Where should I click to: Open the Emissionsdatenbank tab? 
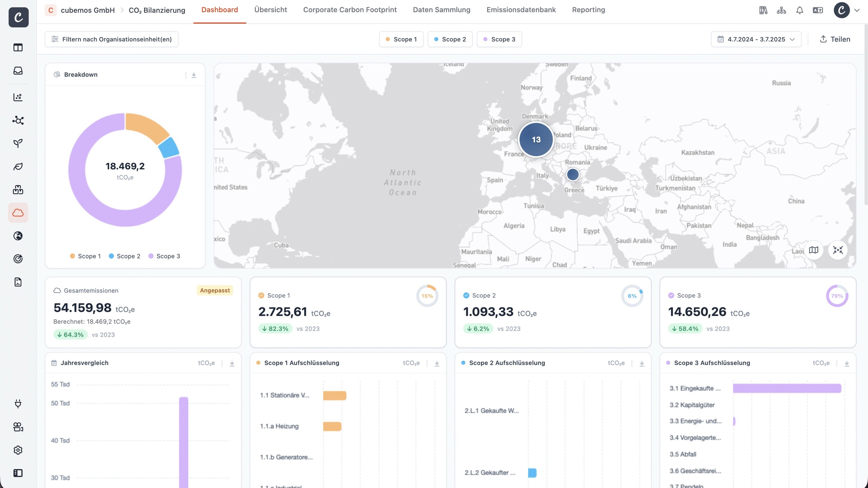[x=521, y=10]
